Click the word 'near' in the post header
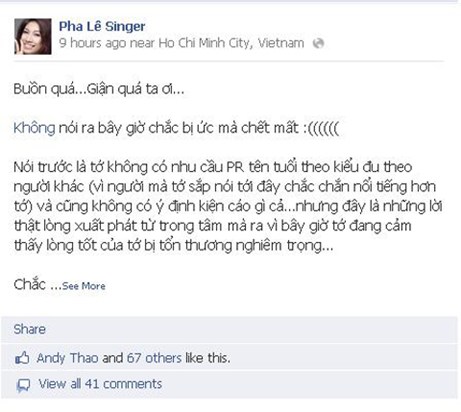 coord(142,43)
